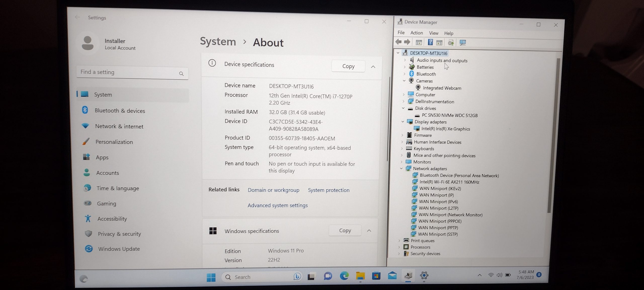Select Intel(R) Wi-Fi 6E AX211 160MHz adapter
The width and height of the screenshot is (644, 290).
pyautogui.click(x=449, y=182)
